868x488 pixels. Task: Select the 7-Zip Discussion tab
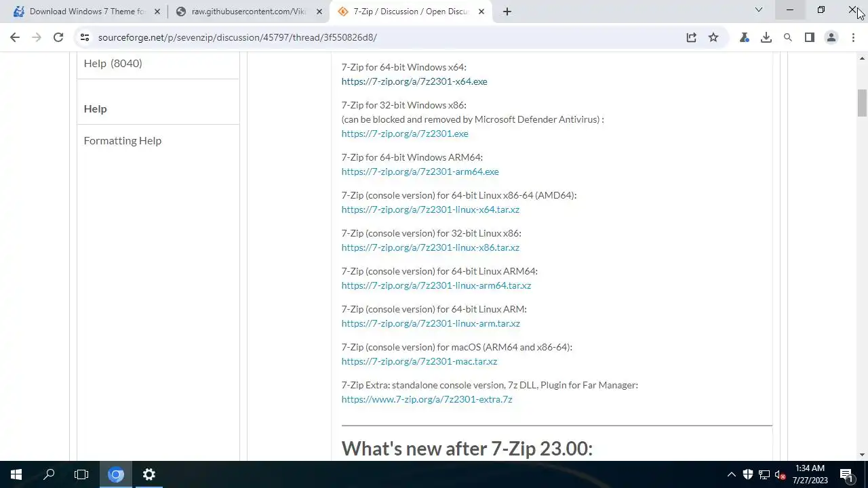[x=411, y=12]
